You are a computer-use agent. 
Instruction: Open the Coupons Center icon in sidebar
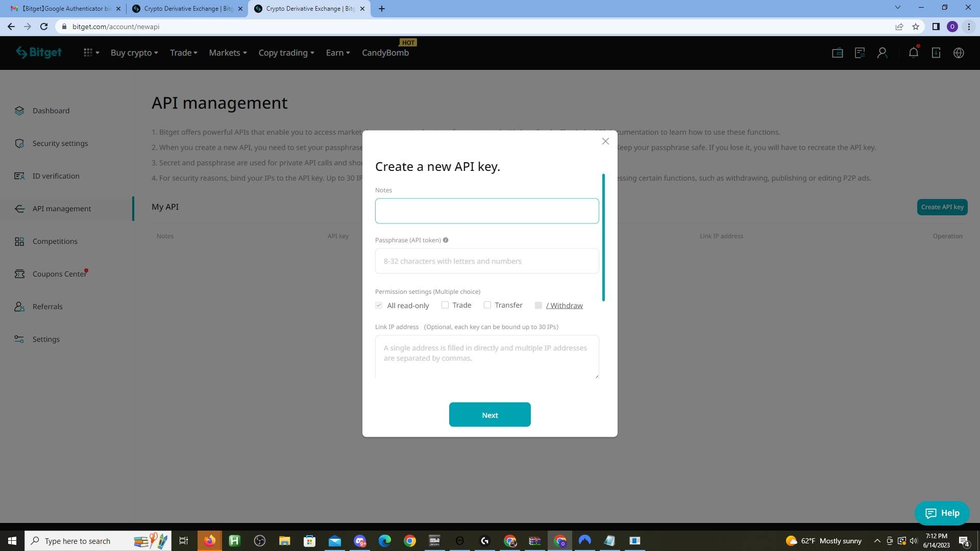tap(19, 274)
